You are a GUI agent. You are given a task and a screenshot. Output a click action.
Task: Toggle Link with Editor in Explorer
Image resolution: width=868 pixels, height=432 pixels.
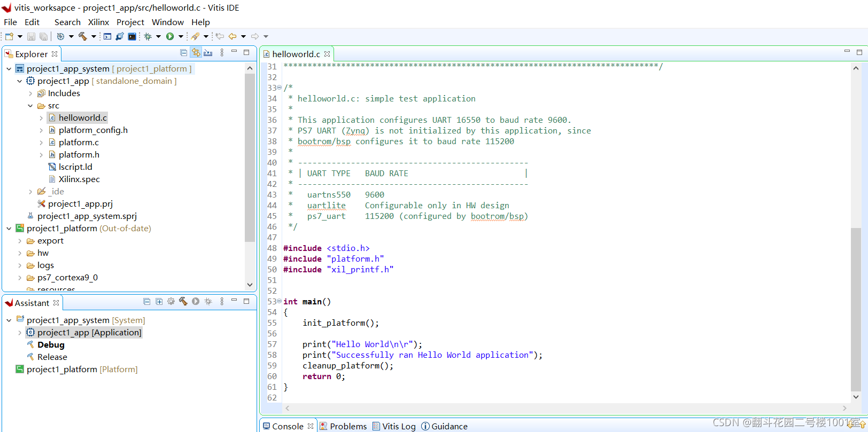point(196,53)
